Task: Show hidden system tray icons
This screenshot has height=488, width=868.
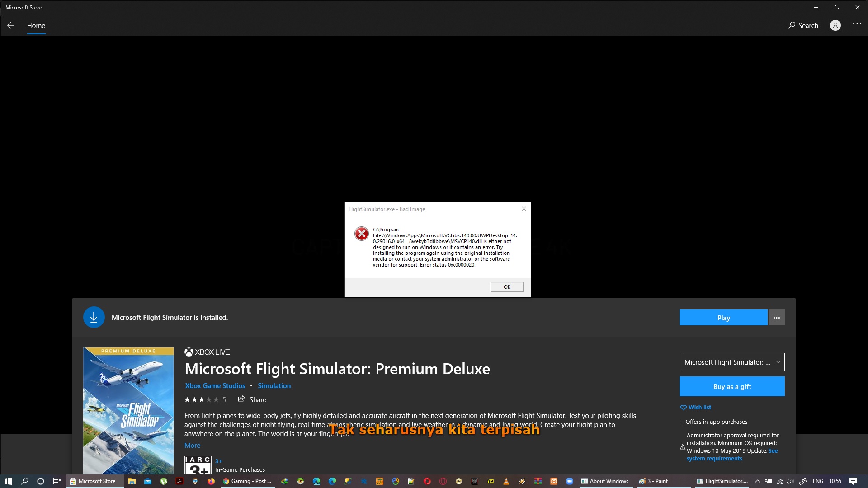Action: (758, 481)
